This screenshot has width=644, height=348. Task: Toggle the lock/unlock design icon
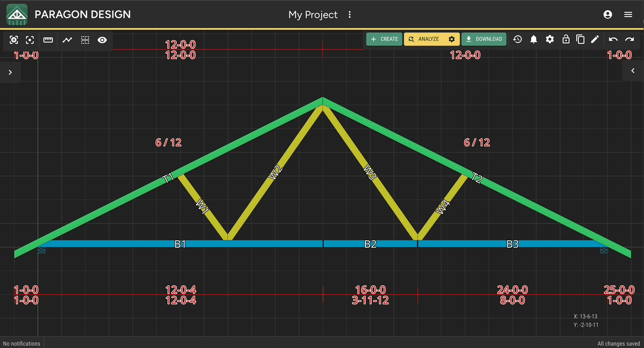coord(566,39)
